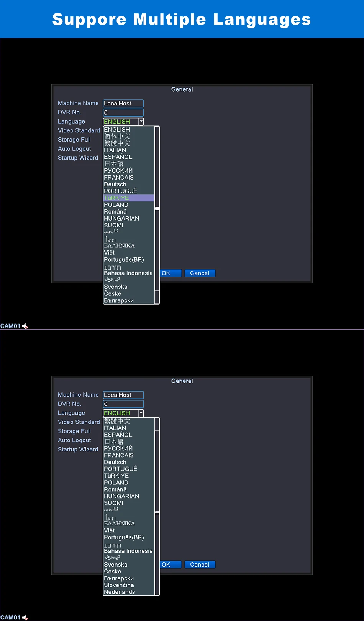Select ENGLISH entry inside upper open language list
The image size is (364, 621).
pos(129,130)
